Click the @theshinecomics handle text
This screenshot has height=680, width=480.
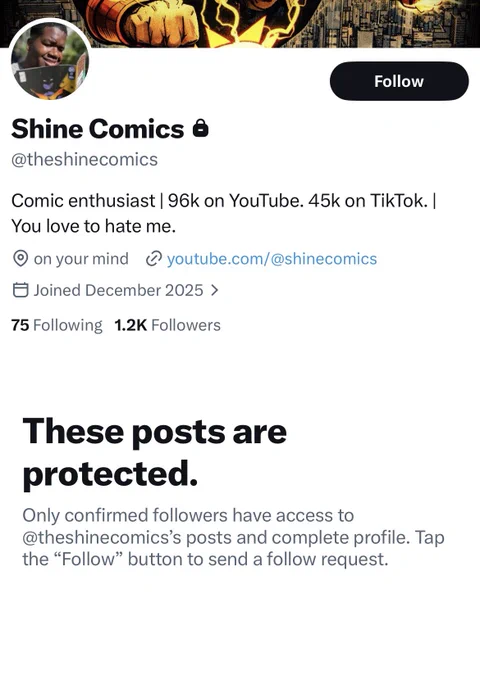pyautogui.click(x=84, y=160)
